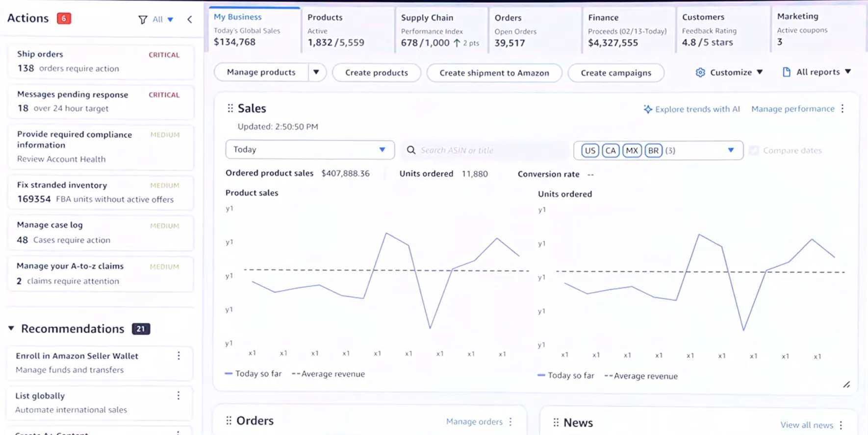868x435 pixels.
Task: Toggle the US marketplace chip
Action: pyautogui.click(x=590, y=150)
